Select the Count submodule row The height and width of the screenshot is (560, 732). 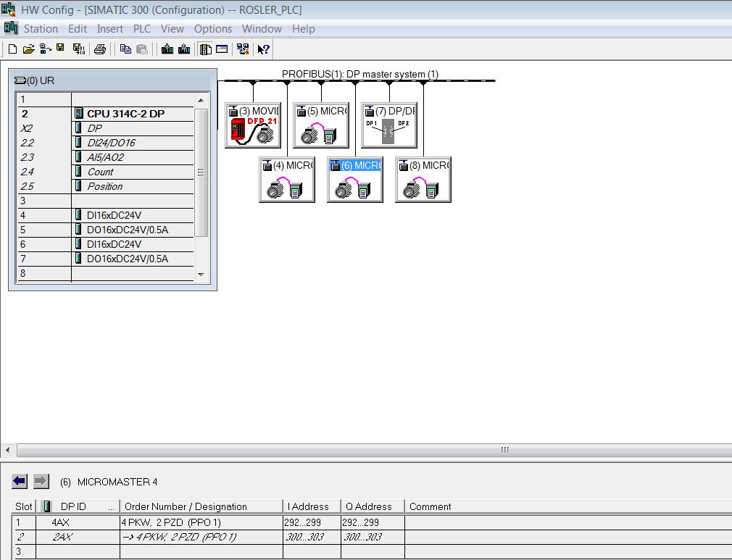(106, 172)
